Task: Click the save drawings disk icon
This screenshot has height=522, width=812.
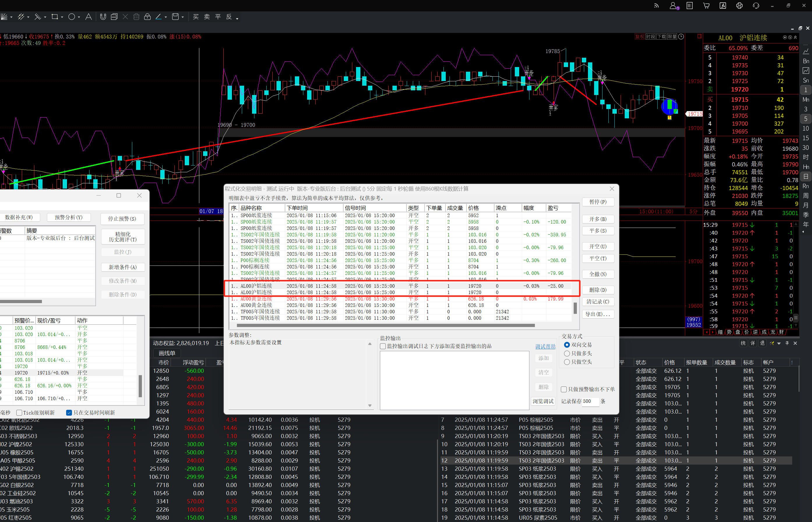Action: pos(175,17)
